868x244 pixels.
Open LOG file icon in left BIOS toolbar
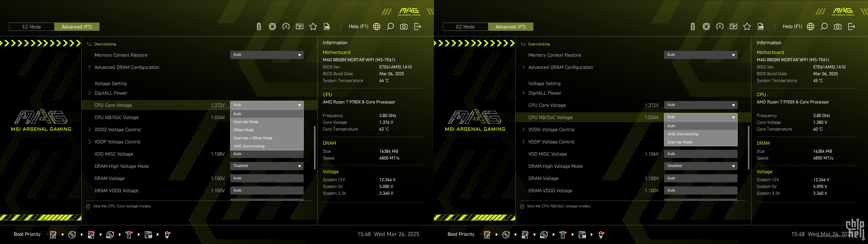coord(326,27)
